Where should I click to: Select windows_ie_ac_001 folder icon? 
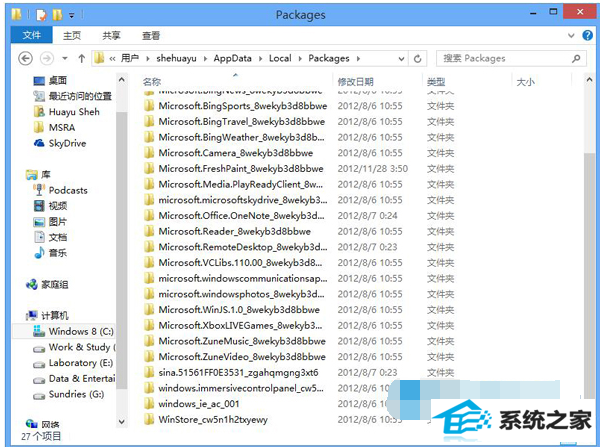point(149,404)
